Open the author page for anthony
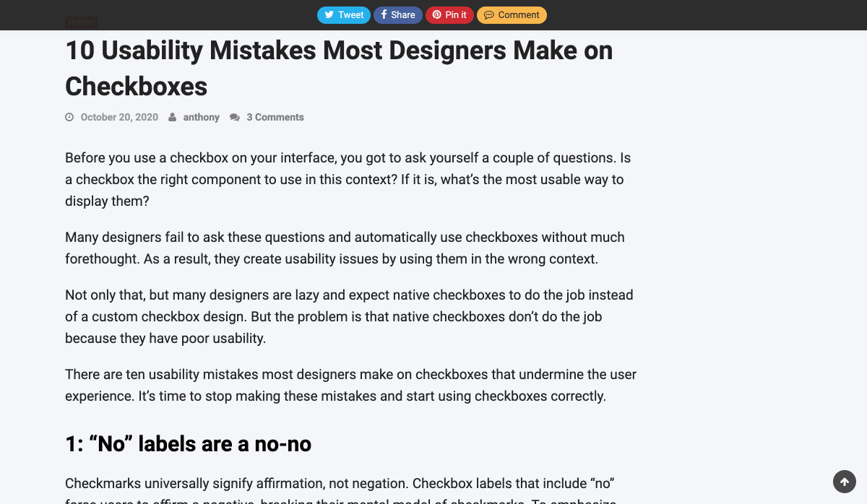The width and height of the screenshot is (867, 504). (x=201, y=117)
